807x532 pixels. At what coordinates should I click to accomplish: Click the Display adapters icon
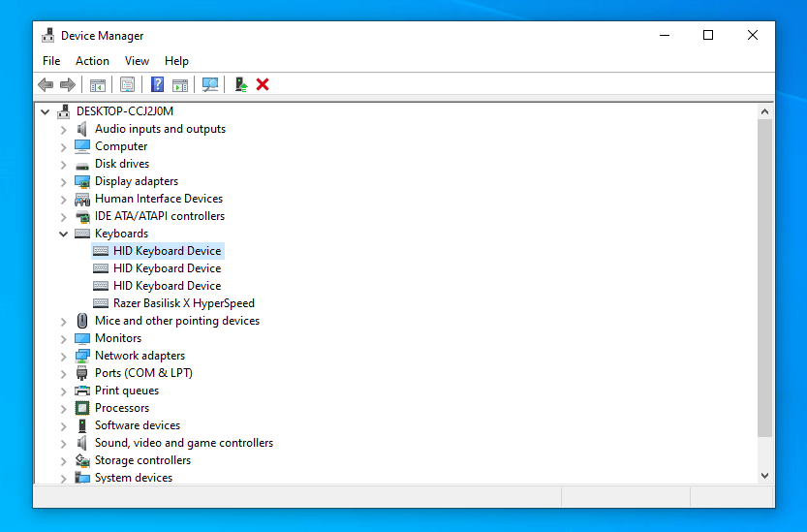tap(82, 181)
